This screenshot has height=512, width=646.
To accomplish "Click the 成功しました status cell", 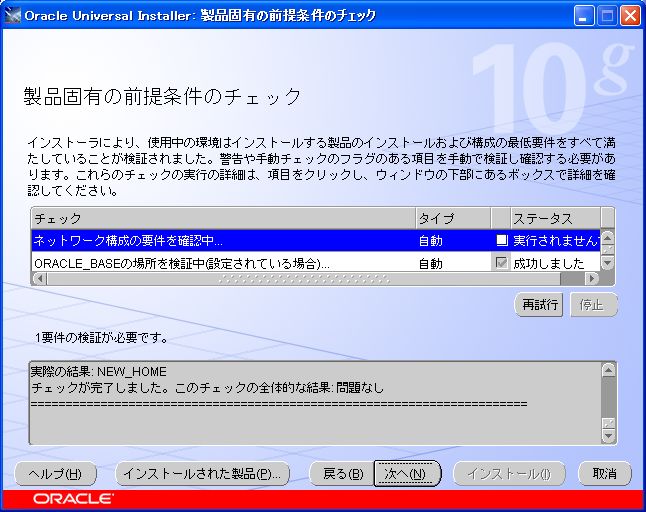I will 556,263.
